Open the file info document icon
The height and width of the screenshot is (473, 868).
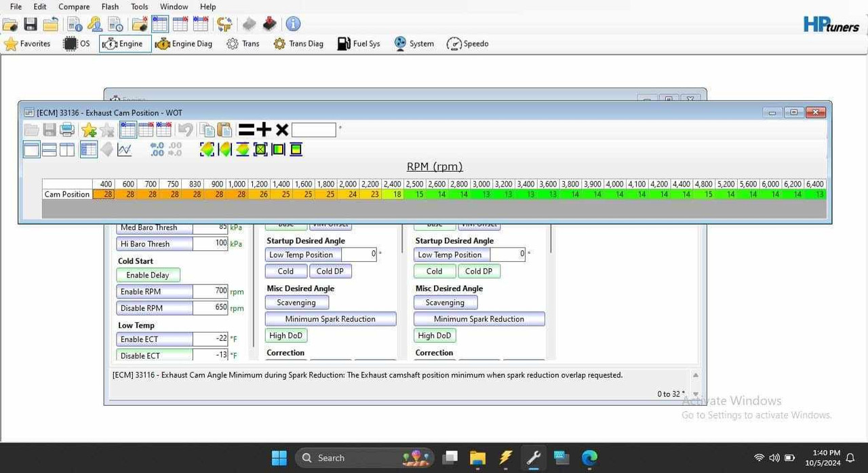point(75,24)
